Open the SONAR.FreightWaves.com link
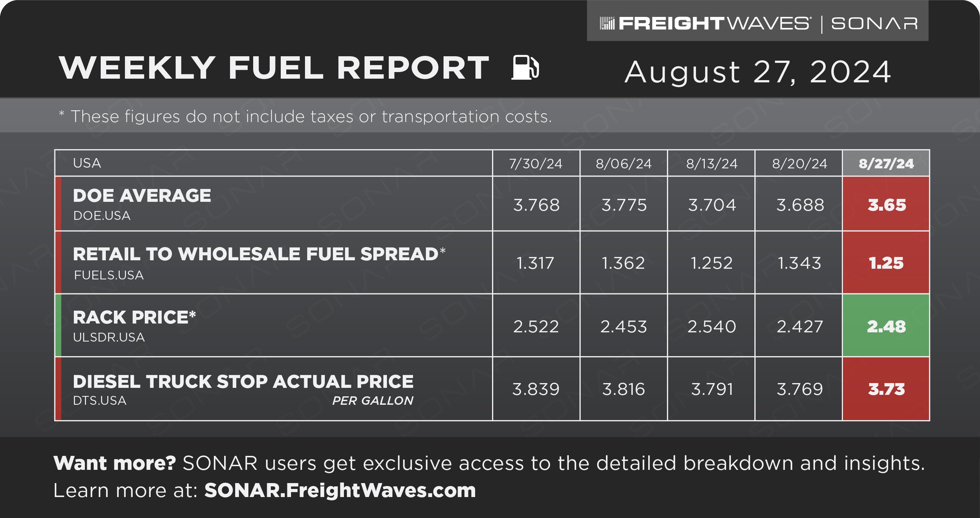 [340, 490]
